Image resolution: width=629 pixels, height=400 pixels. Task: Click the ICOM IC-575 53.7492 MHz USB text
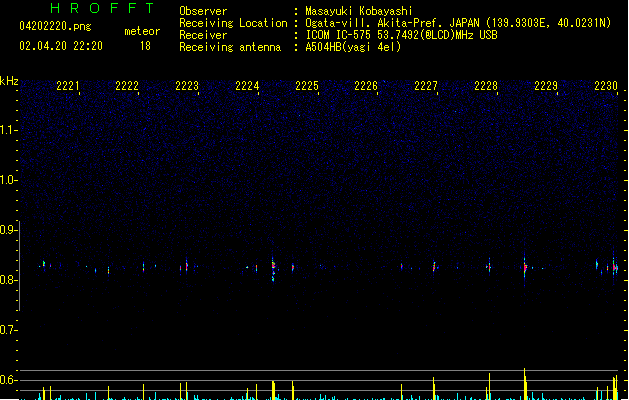coord(401,35)
